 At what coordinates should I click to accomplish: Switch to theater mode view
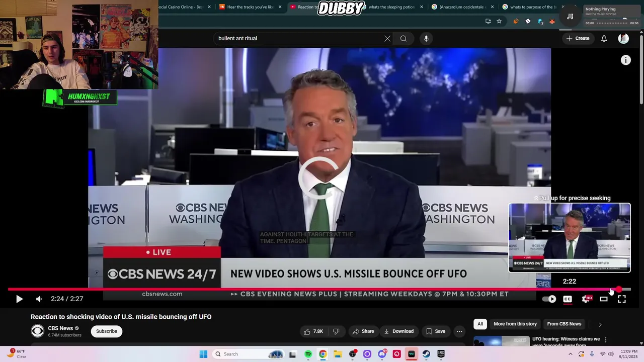604,299
